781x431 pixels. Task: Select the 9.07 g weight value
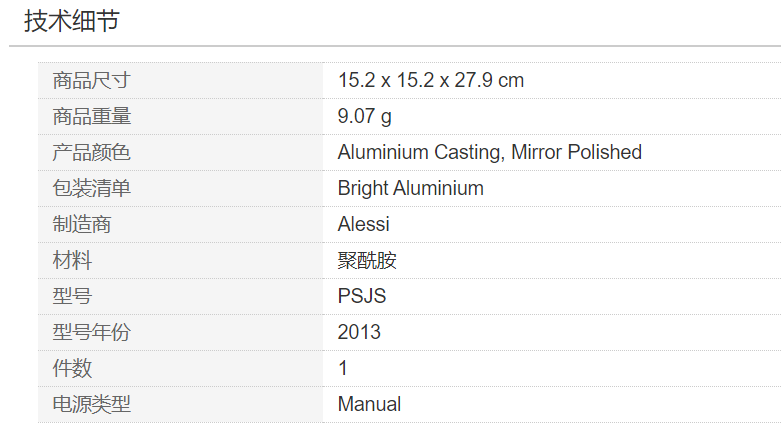tap(365, 117)
